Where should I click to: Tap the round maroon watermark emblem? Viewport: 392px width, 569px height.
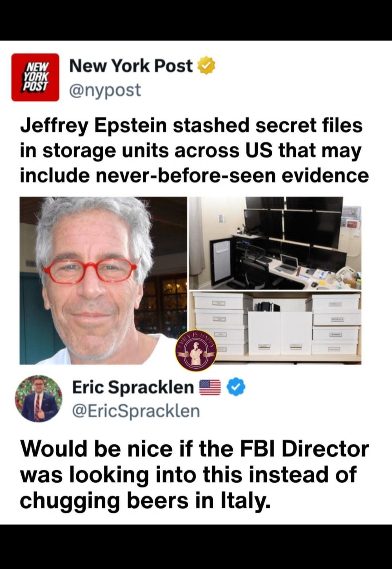[196, 351]
